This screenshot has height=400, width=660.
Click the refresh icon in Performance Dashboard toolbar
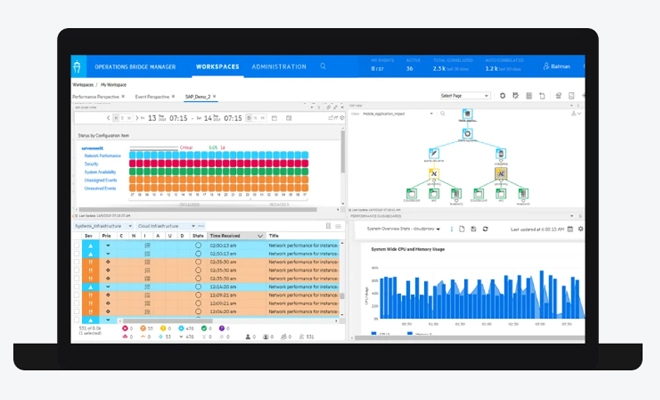tap(485, 229)
